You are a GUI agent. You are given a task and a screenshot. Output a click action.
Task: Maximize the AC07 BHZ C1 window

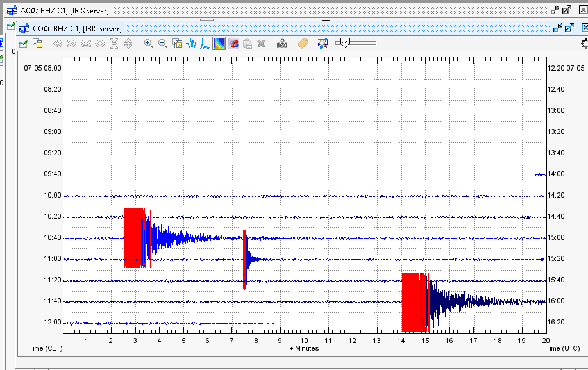pos(567,10)
